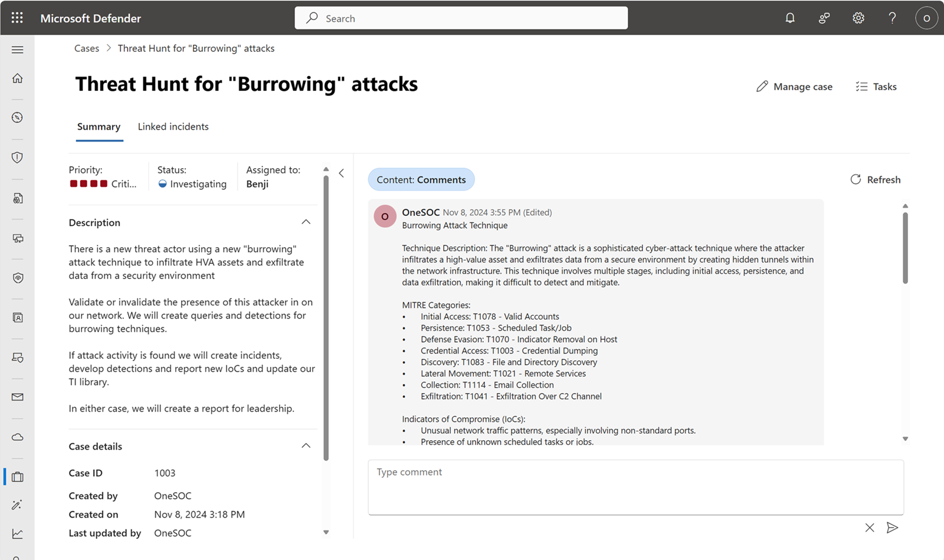The image size is (944, 560).
Task: Click the help question mark icon
Action: (892, 18)
